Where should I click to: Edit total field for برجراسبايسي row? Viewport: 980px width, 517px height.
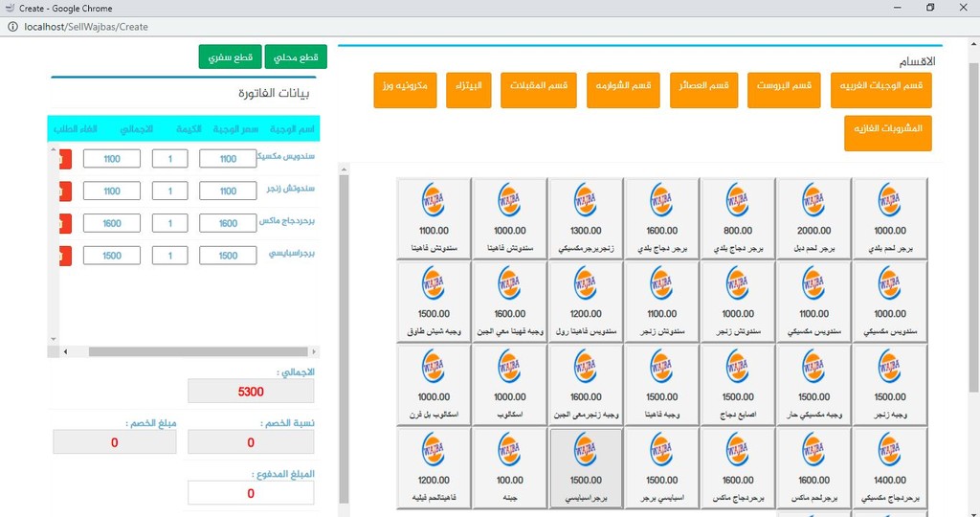pos(112,255)
